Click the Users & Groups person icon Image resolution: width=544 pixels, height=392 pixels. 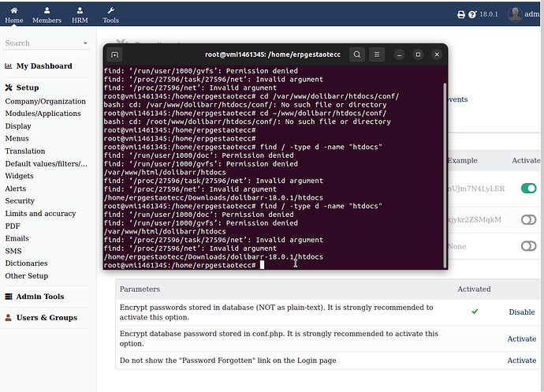pos(9,318)
